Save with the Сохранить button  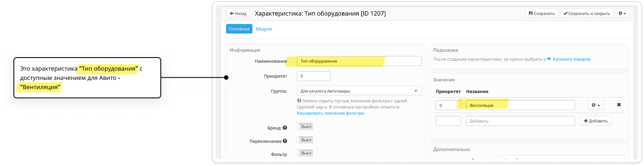coord(542,13)
